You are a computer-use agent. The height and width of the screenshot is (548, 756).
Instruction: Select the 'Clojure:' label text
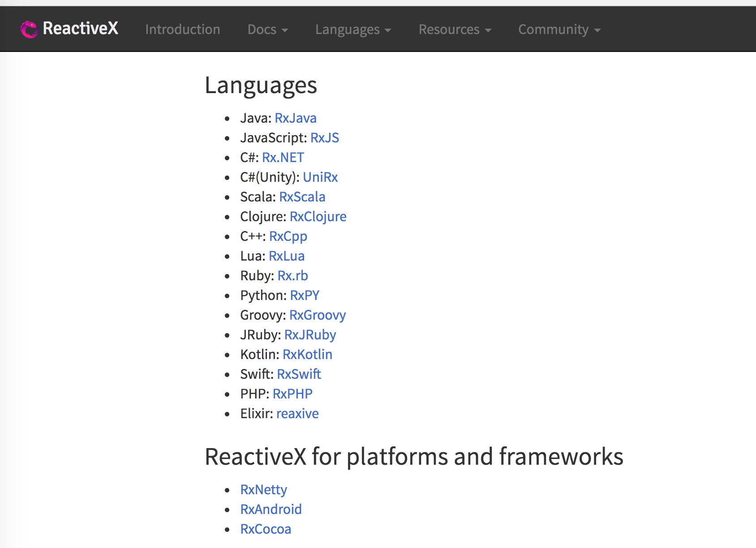pos(263,217)
